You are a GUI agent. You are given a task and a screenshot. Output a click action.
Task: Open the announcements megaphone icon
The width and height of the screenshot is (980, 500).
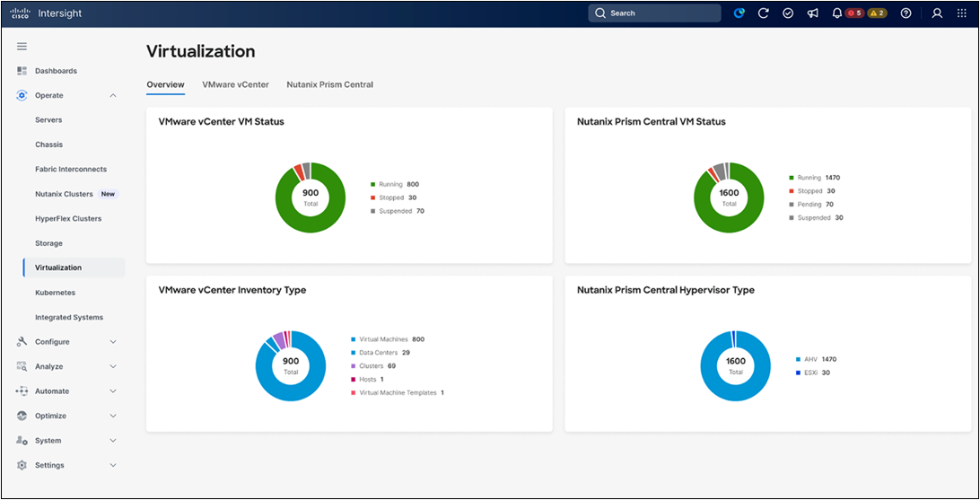pyautogui.click(x=812, y=13)
